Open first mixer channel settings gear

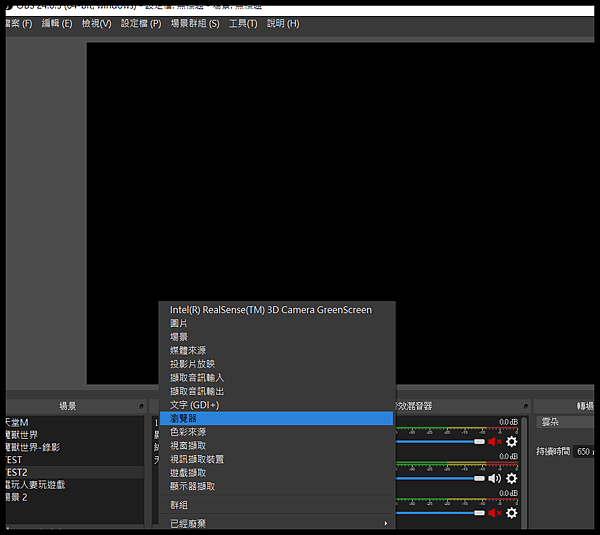pos(512,442)
